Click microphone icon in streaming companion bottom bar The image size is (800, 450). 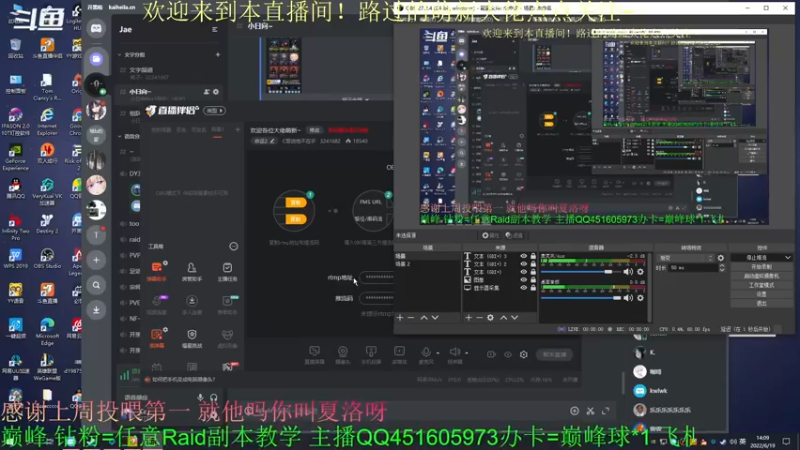426,353
